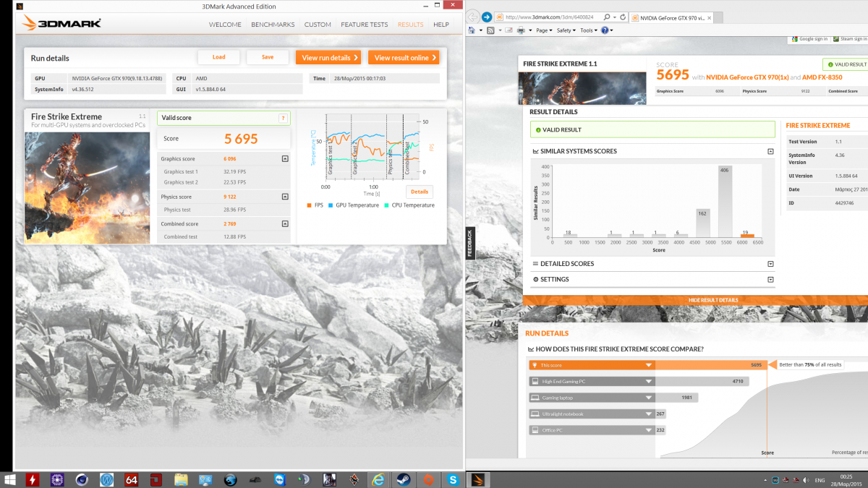Open the HELP tab in 3DMark

pyautogui.click(x=441, y=25)
